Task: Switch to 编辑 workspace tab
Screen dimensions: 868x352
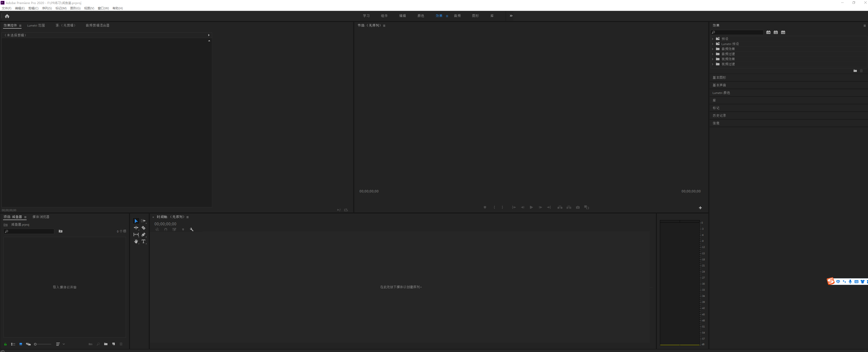Action: pyautogui.click(x=403, y=16)
